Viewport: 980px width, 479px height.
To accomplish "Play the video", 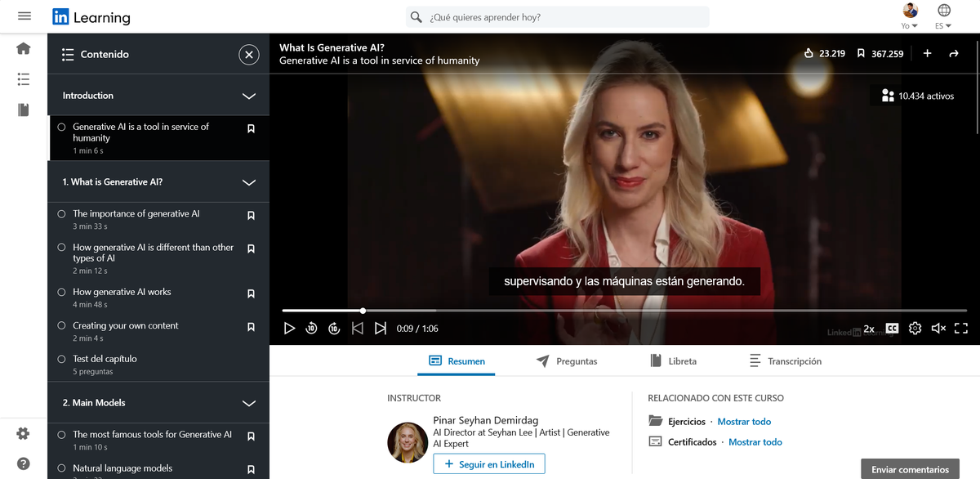I will tap(289, 329).
